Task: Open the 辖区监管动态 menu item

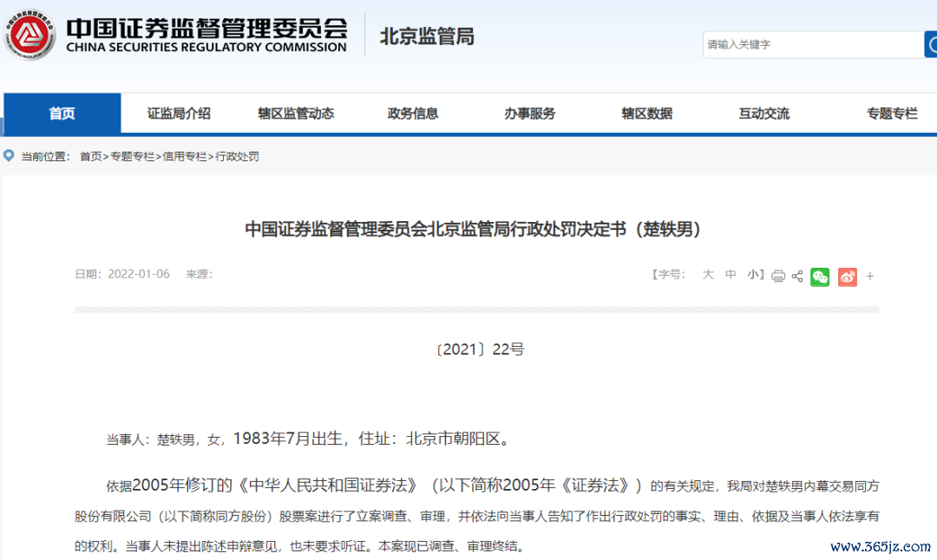Action: coord(296,114)
